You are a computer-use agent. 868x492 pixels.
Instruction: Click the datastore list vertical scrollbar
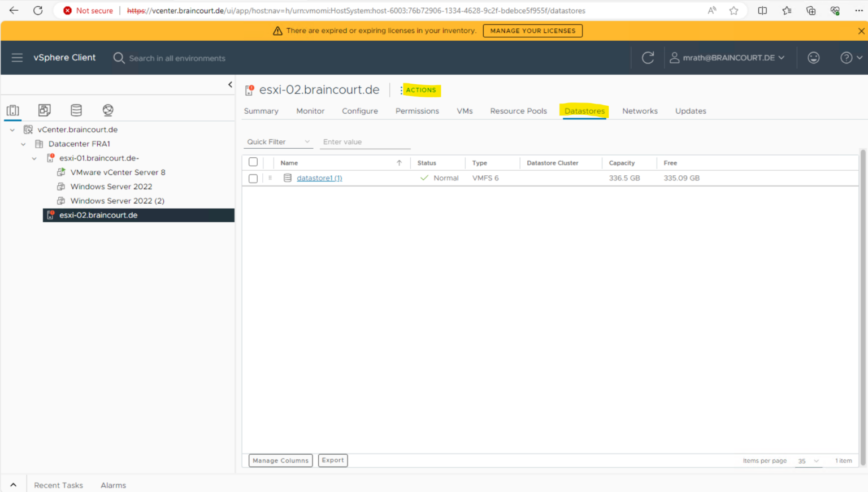862,305
